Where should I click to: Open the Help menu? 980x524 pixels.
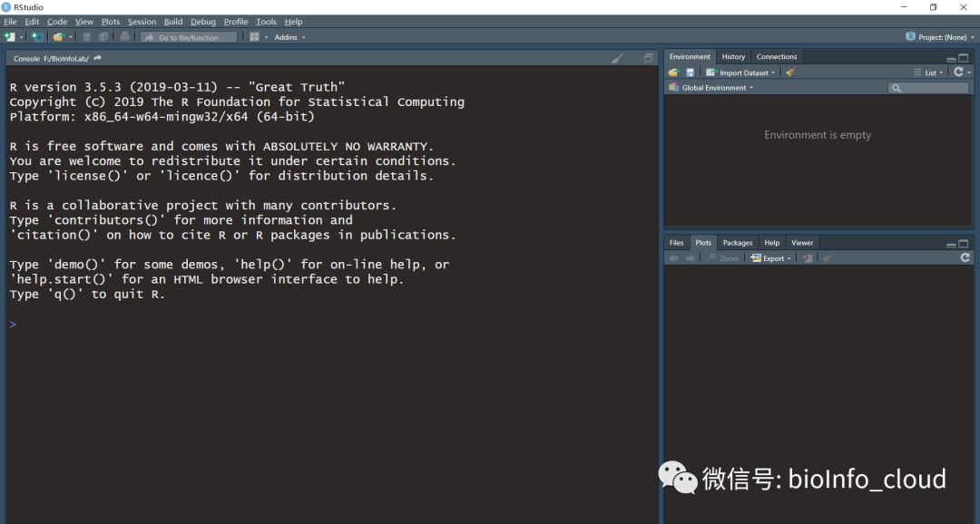click(293, 21)
